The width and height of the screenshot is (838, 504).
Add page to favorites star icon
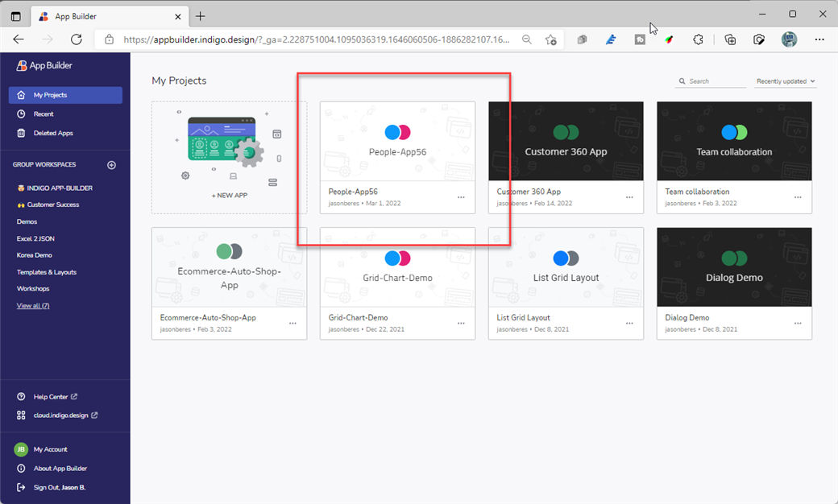(551, 39)
